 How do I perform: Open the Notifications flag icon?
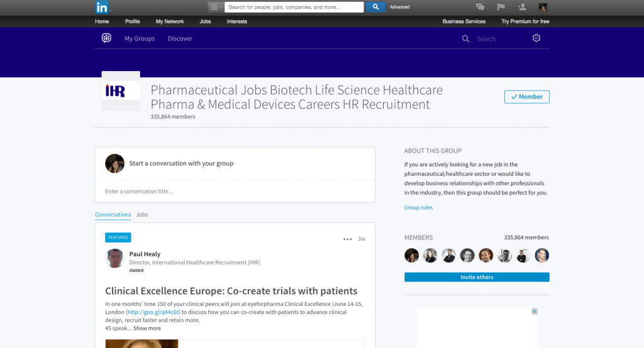[501, 6]
